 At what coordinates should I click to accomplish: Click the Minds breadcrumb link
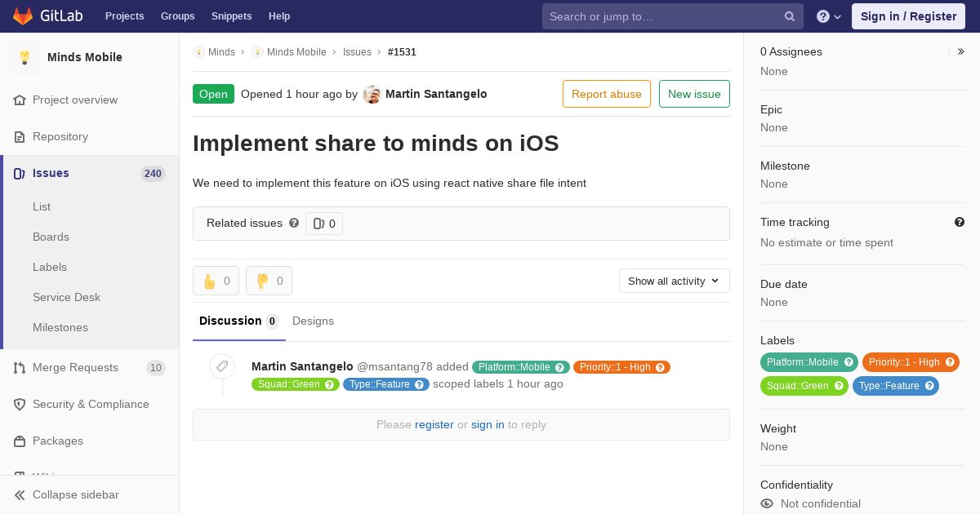tap(221, 51)
